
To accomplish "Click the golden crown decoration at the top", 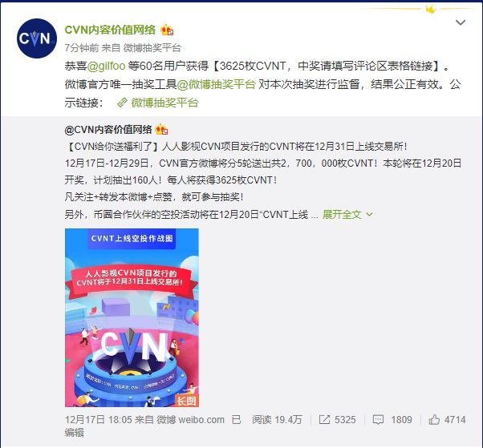I will pyautogui.click(x=431, y=10).
